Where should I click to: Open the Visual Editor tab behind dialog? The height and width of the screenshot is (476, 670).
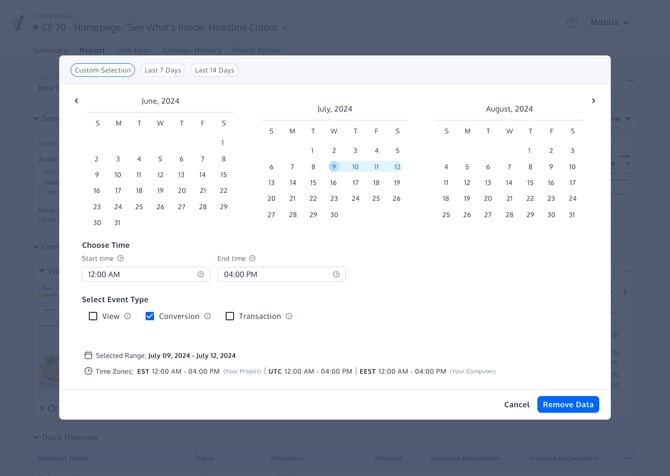[x=256, y=50]
